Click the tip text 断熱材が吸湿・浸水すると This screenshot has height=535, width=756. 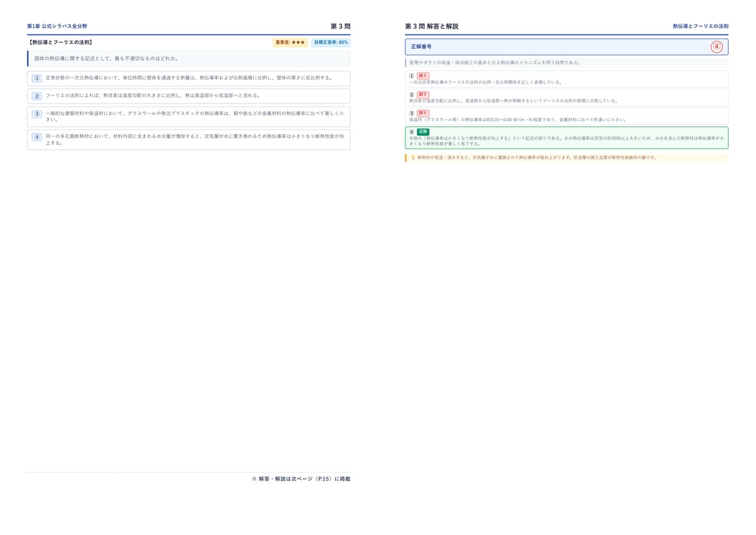(537, 157)
